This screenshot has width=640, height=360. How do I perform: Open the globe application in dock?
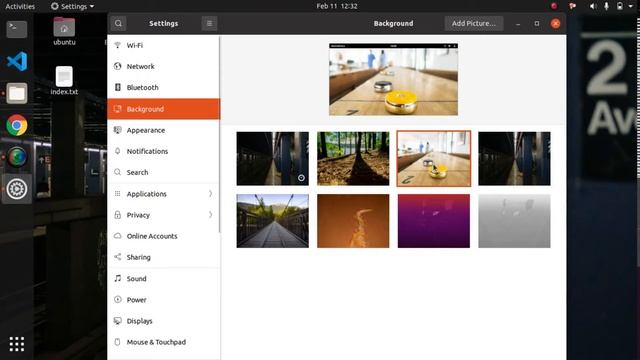(17, 157)
